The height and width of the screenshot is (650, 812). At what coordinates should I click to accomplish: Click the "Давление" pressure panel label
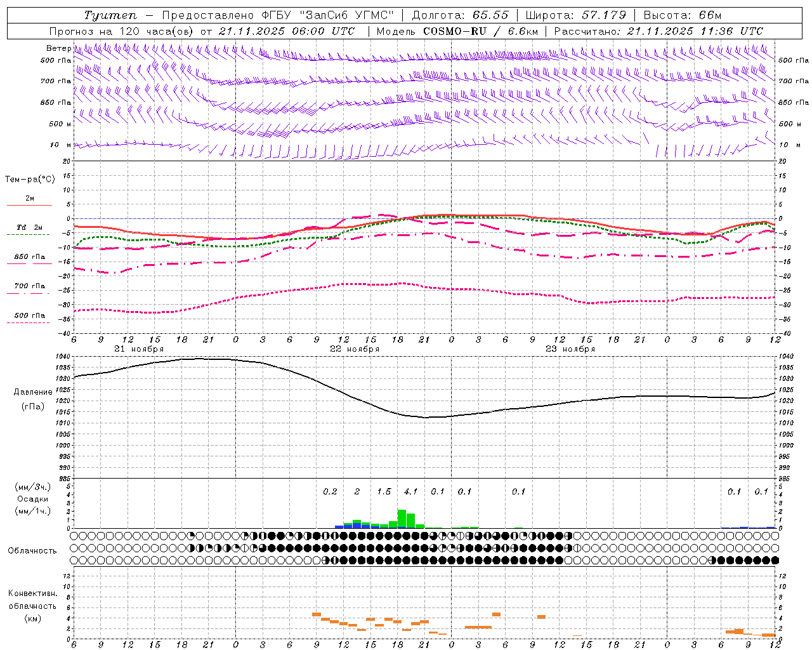tap(33, 392)
